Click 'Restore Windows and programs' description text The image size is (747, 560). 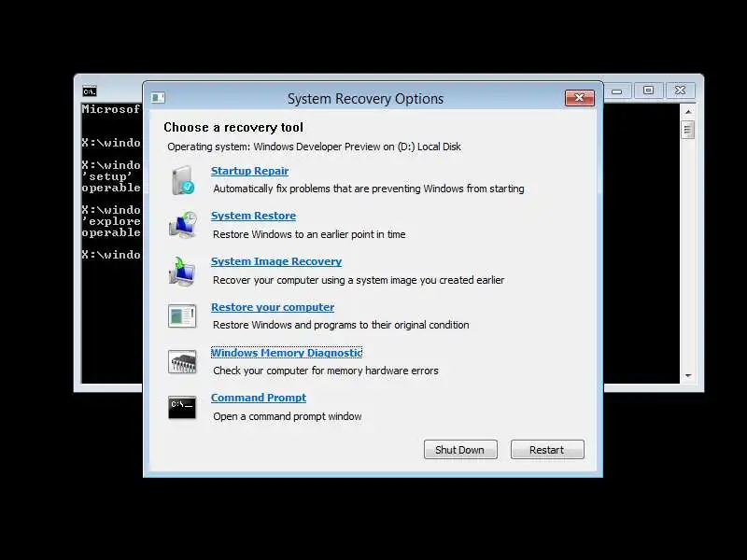pyautogui.click(x=341, y=325)
